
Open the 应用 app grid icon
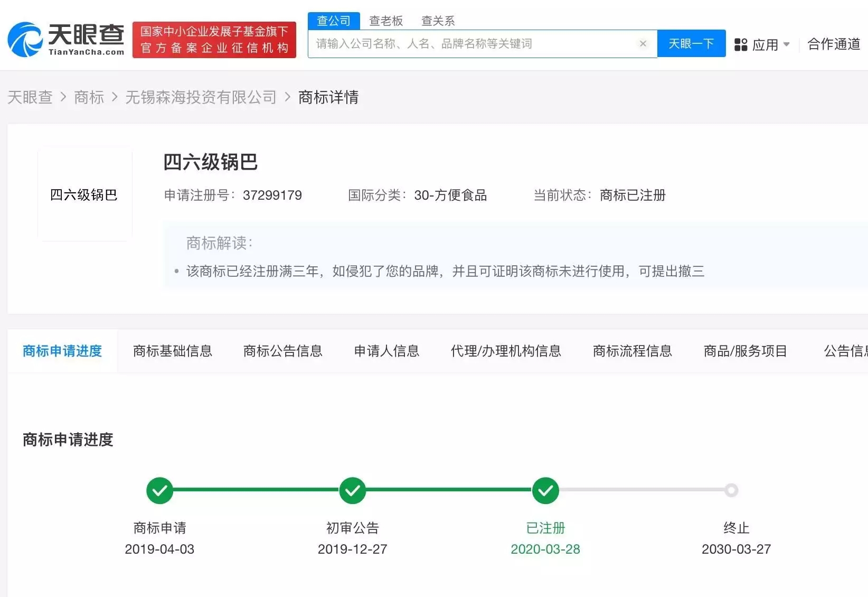741,44
